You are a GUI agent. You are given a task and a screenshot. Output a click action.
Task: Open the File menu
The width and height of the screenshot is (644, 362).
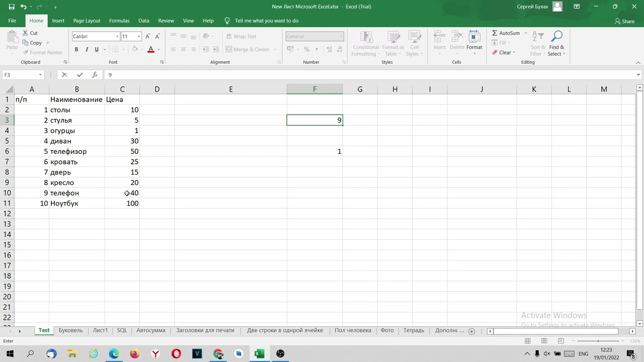pos(12,21)
